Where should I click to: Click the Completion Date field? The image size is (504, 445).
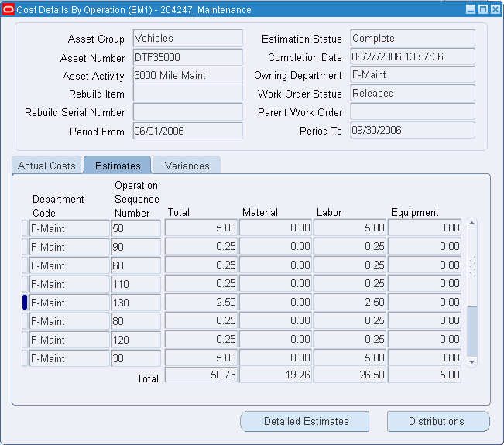(x=413, y=56)
